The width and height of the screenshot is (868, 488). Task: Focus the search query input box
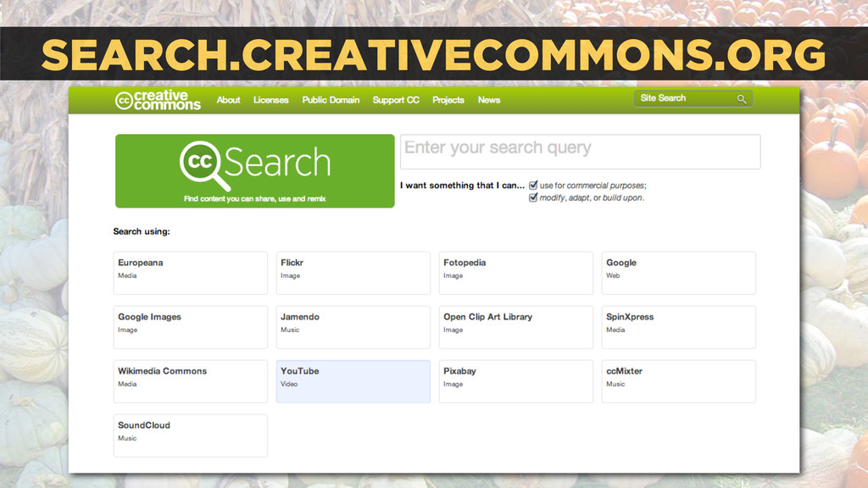580,152
